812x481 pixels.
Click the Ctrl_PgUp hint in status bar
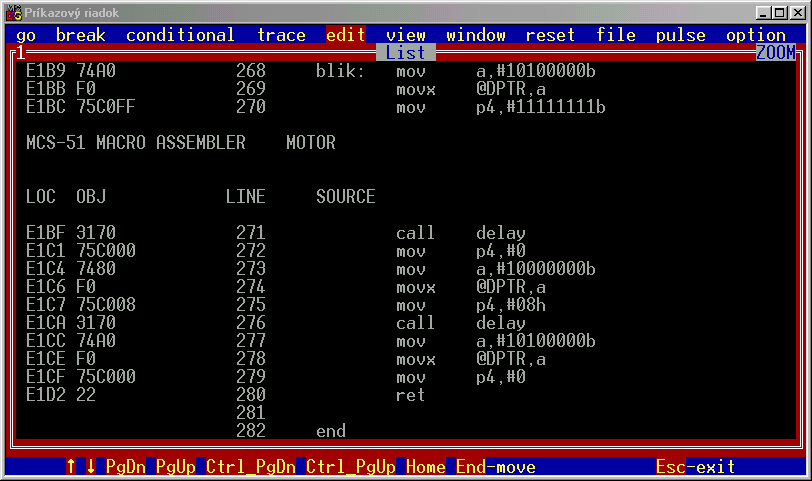pos(350,467)
